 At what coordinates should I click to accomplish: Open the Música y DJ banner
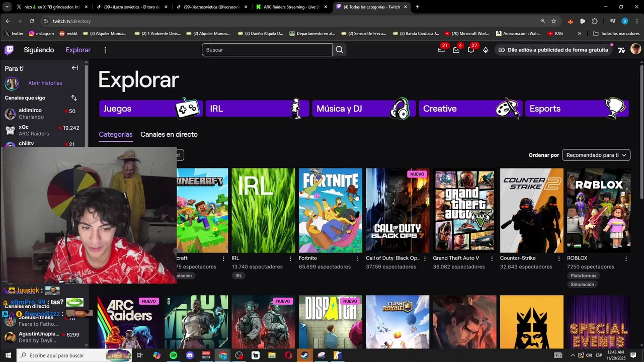point(364,109)
